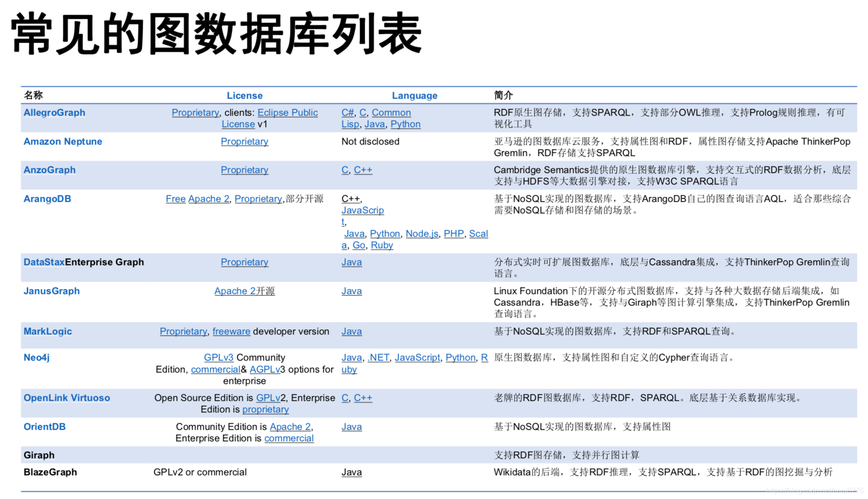This screenshot has width=868, height=499.
Task: Open the MarkLogic link
Action: pos(47,331)
